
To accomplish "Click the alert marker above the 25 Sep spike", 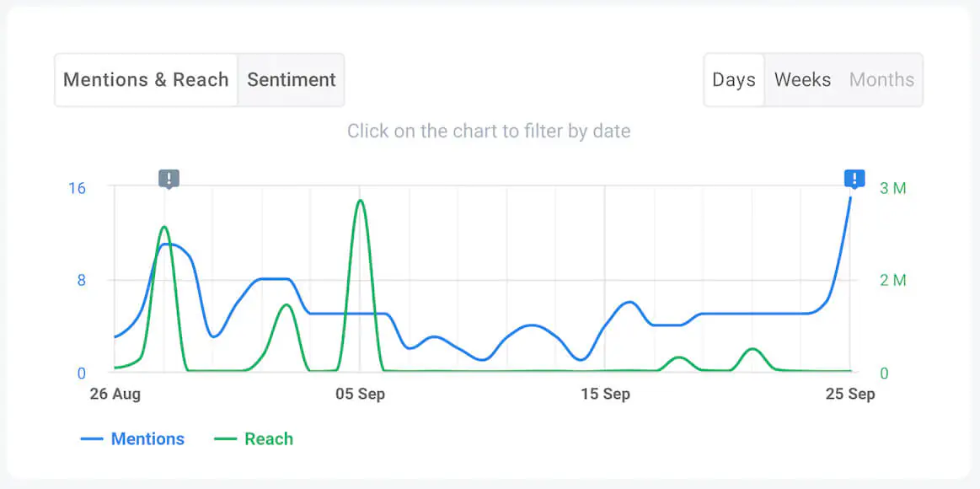I will pos(854,179).
